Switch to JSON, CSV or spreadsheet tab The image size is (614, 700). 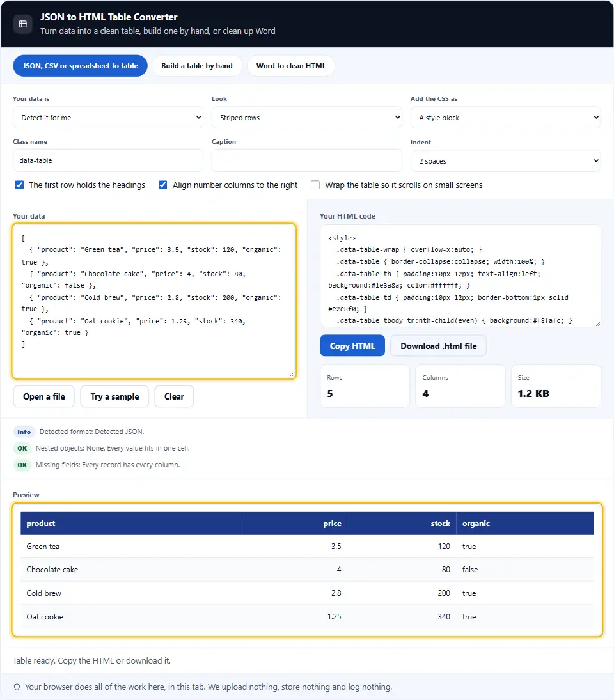(x=81, y=66)
